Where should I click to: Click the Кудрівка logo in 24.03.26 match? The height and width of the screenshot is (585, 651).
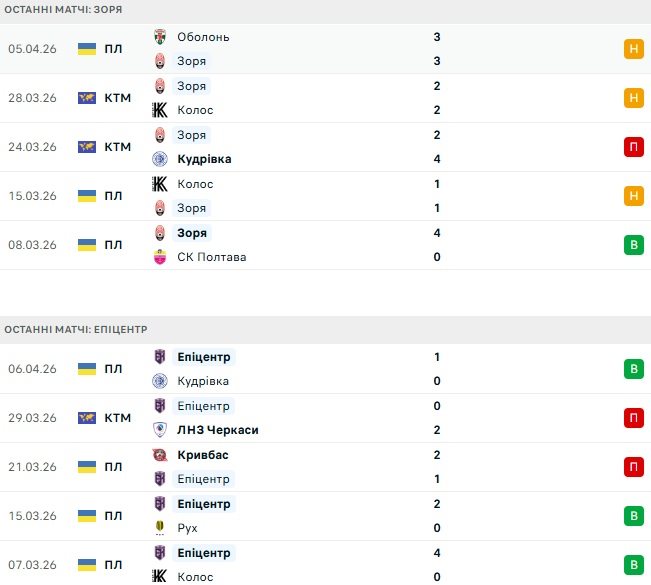pos(159,159)
